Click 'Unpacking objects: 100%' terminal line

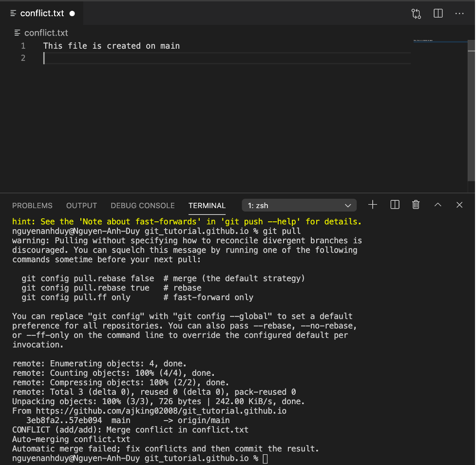coord(158,402)
